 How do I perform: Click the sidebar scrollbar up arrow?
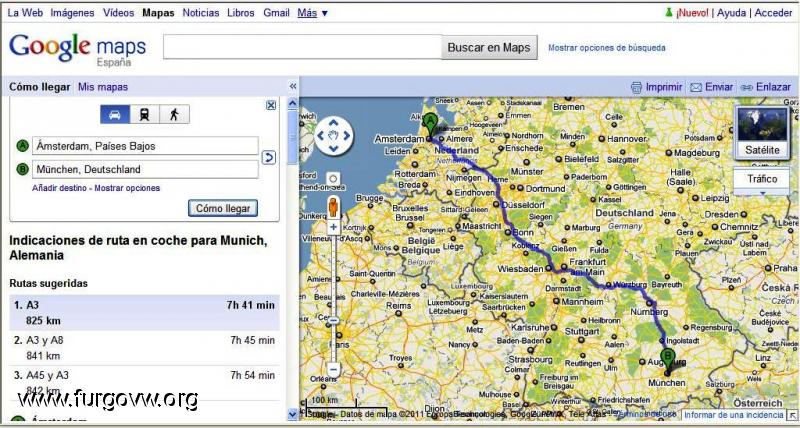[292, 104]
